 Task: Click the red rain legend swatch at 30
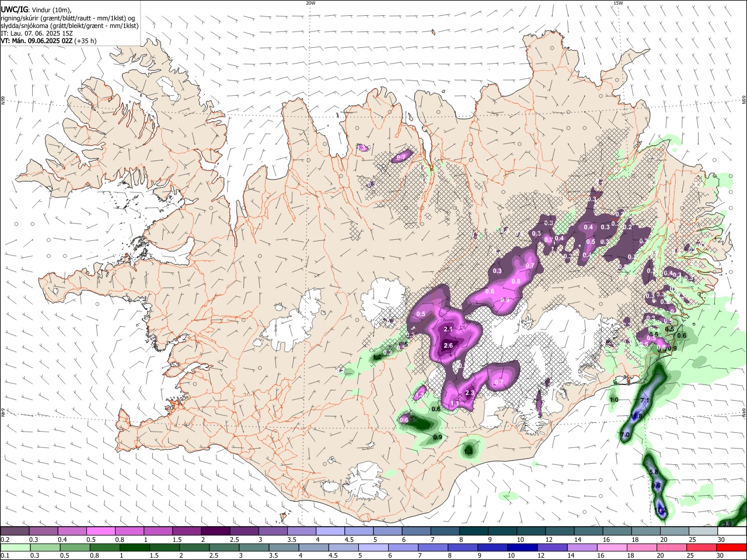(x=732, y=547)
